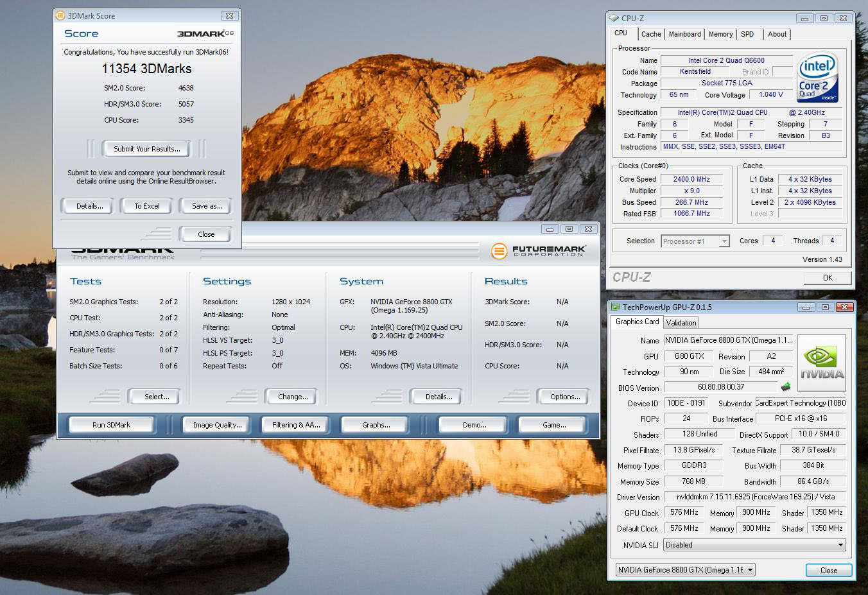
Task: Click Close button in 3DMark Score dialog
Action: [206, 234]
